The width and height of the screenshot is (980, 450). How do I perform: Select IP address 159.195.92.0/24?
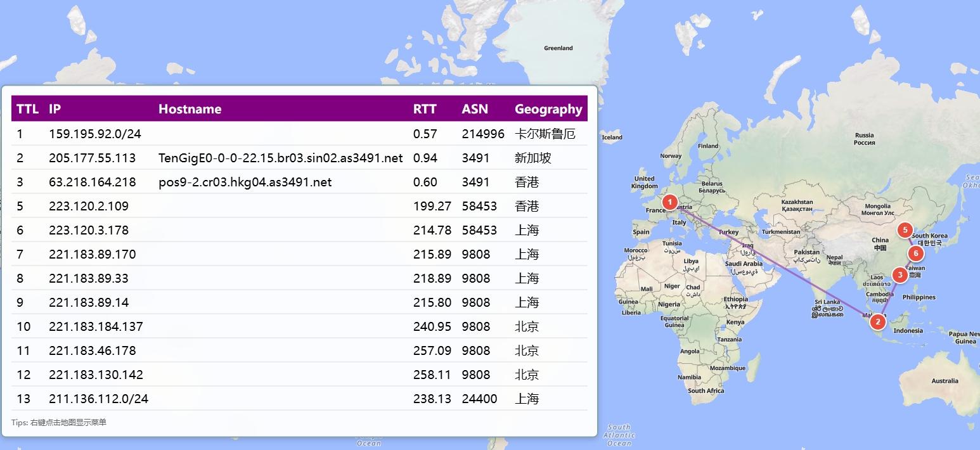[95, 134]
